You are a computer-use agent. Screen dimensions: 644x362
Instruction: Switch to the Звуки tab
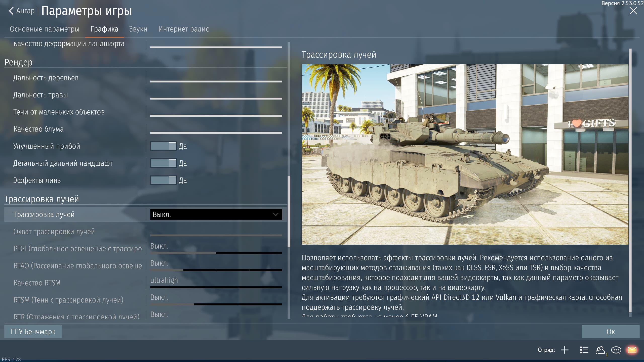pos(138,29)
